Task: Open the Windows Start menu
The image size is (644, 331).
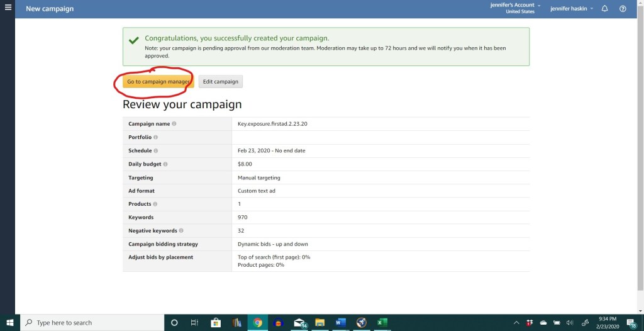Action: [10, 323]
